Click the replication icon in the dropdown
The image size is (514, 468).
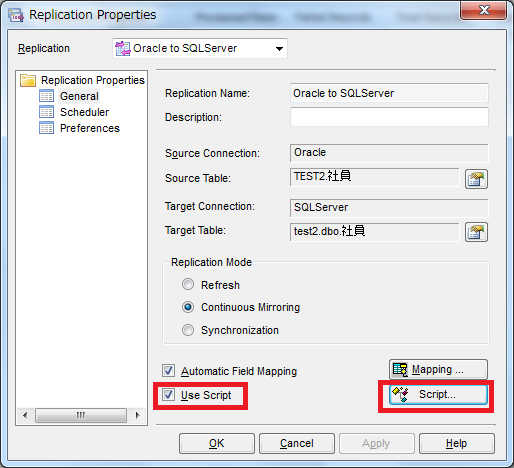tap(123, 49)
